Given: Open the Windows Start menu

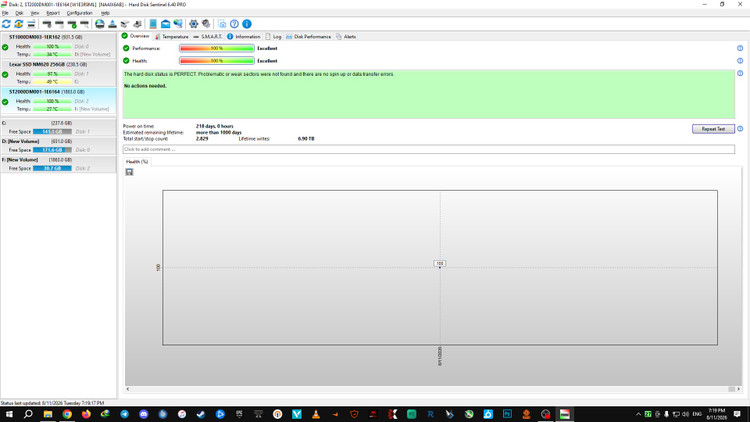Looking at the screenshot, I should coord(9,414).
